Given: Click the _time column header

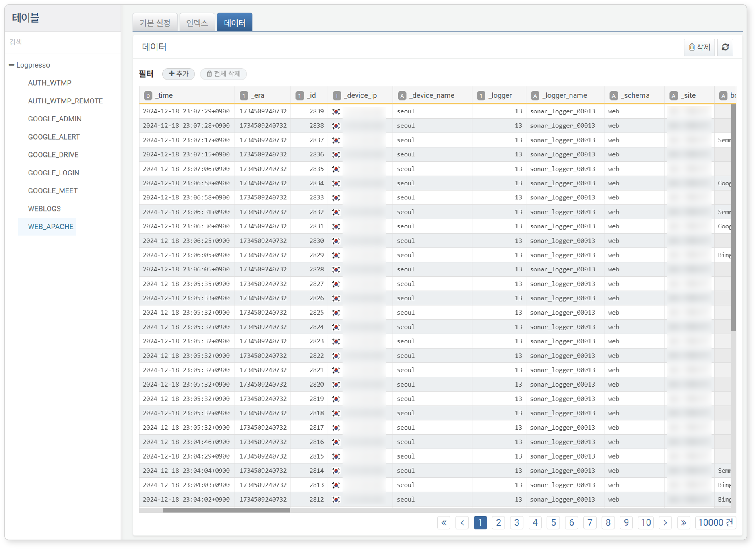Looking at the screenshot, I should pyautogui.click(x=187, y=95).
